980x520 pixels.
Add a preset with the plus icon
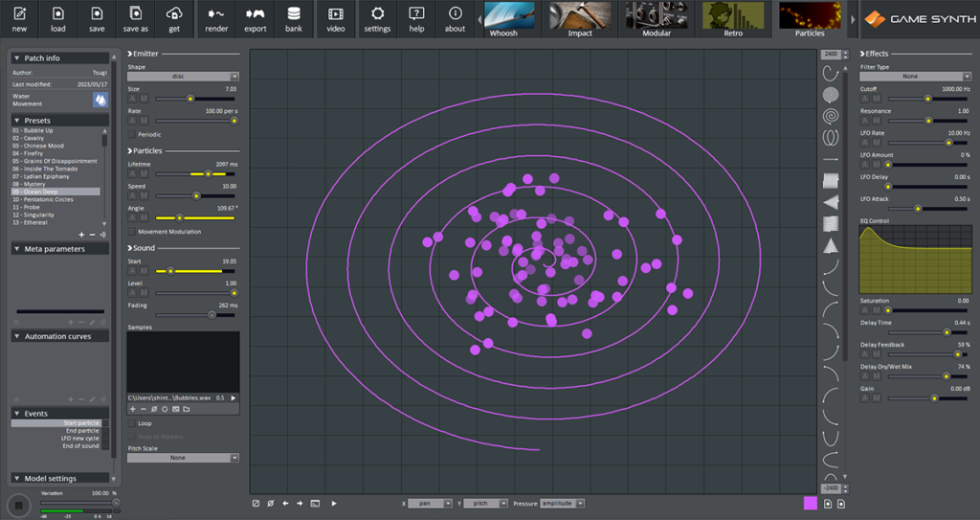click(81, 235)
